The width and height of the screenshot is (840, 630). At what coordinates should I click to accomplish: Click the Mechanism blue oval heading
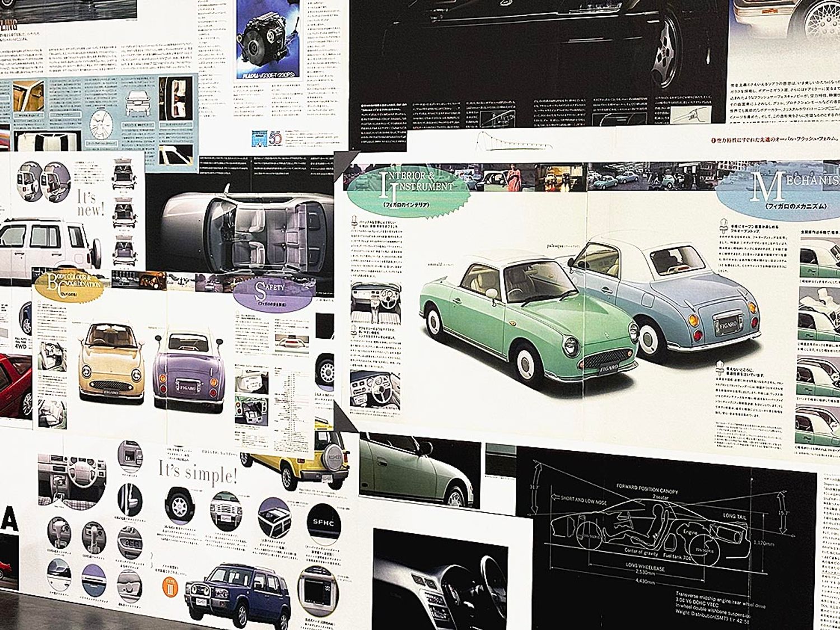(x=781, y=193)
